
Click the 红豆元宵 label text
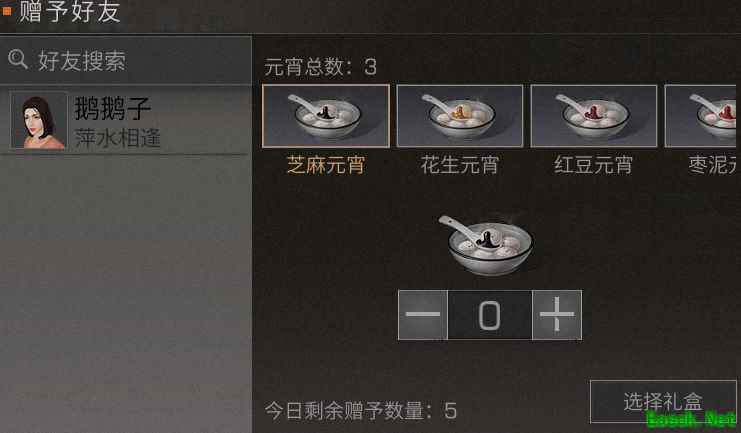point(594,165)
